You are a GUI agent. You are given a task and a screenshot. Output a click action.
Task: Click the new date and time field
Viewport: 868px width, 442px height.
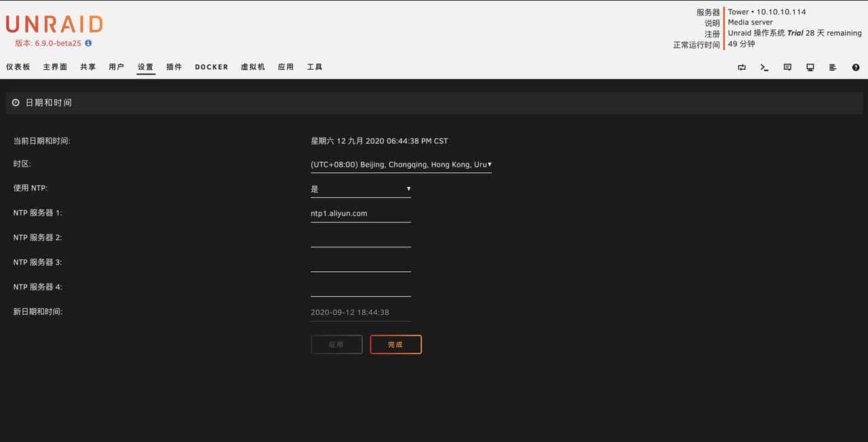[x=361, y=313]
